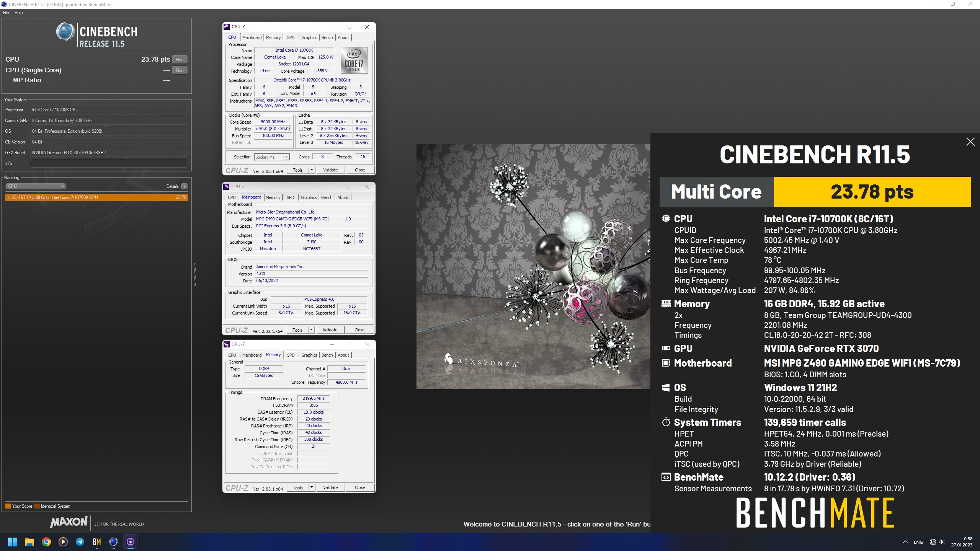Open volume tray icon
Image resolution: width=980 pixels, height=551 pixels.
942,542
